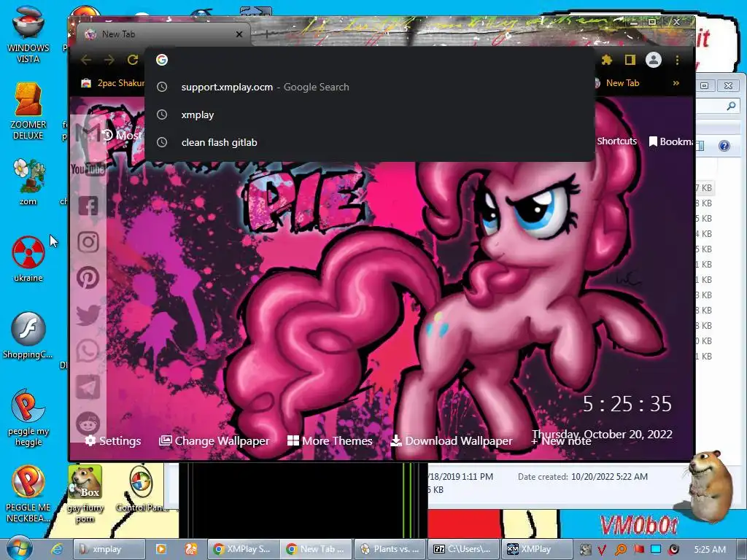Viewport: 747px width, 560px height.
Task: Open the Telegram sidebar icon
Action: tap(88, 387)
